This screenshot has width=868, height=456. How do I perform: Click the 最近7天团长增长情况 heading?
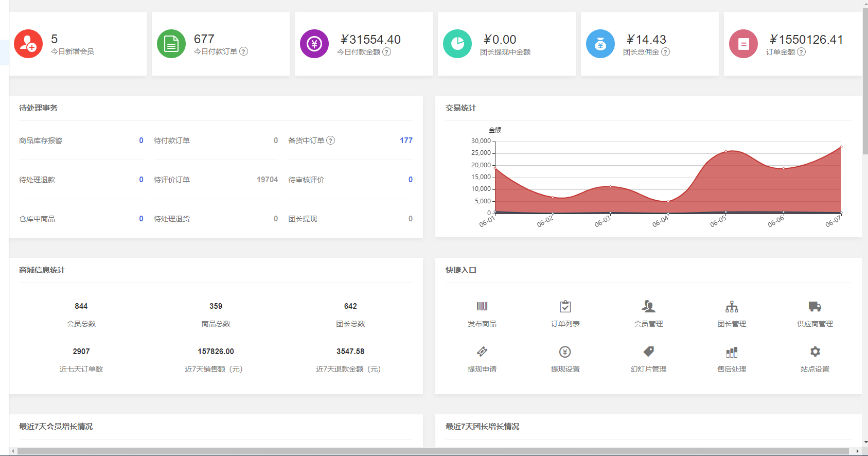483,427
